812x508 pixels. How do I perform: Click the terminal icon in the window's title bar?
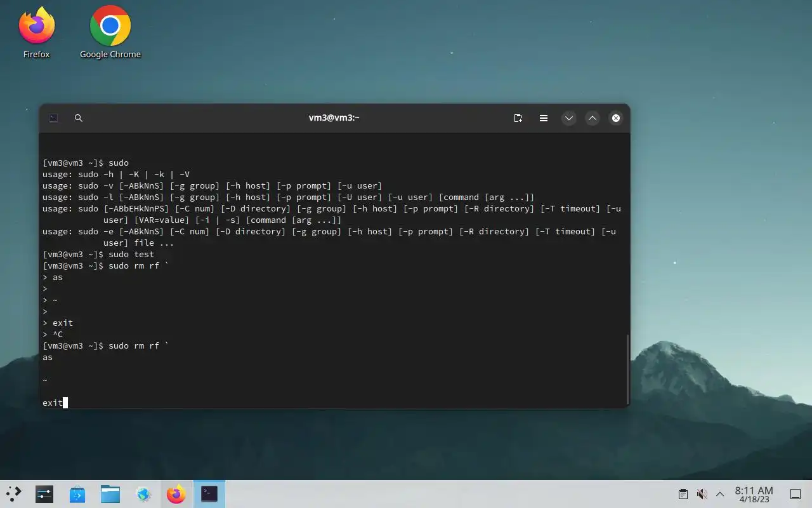tap(54, 118)
